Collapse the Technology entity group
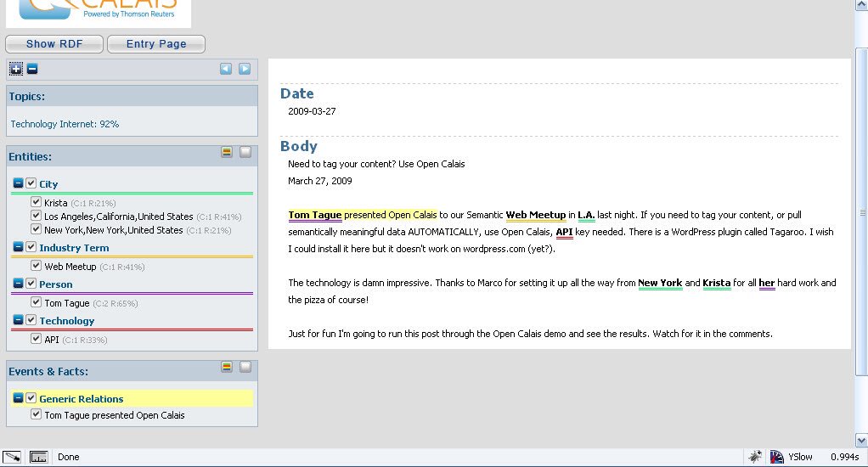Screen dimensions: 868x467 tap(19, 320)
